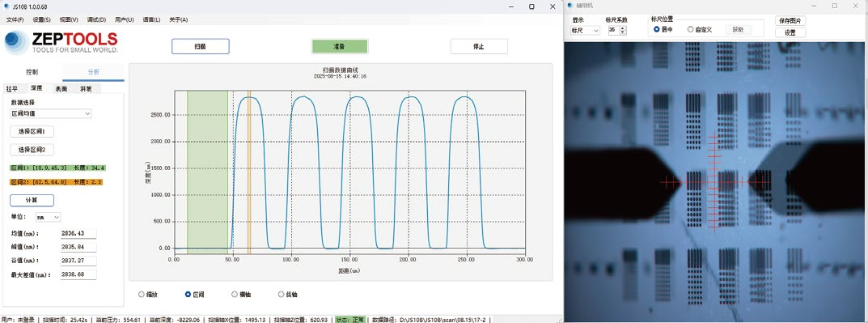The width and height of the screenshot is (868, 323).
Task: Select the 表面 sub-tab
Action: (x=61, y=88)
